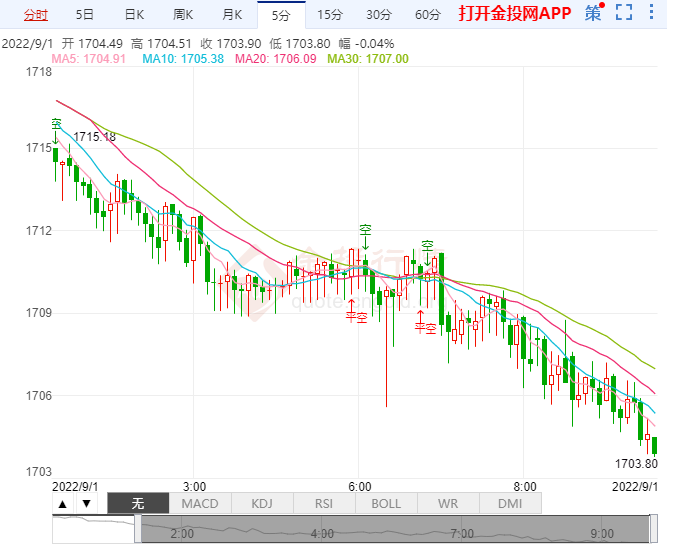Click the red 平空 marker right of 6:00

pyautogui.click(x=425, y=328)
